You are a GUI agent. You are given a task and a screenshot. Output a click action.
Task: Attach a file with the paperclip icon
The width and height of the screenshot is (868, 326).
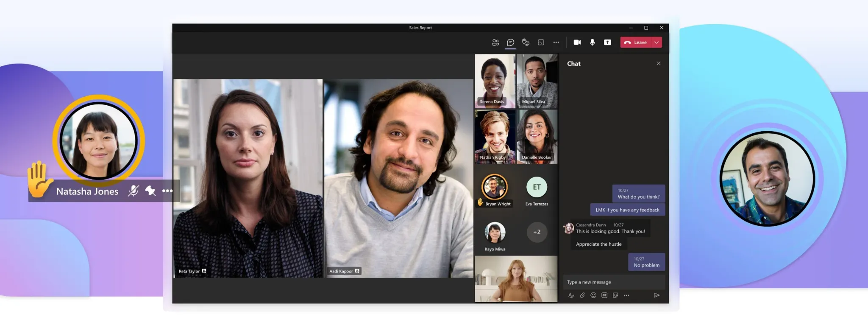(x=582, y=295)
